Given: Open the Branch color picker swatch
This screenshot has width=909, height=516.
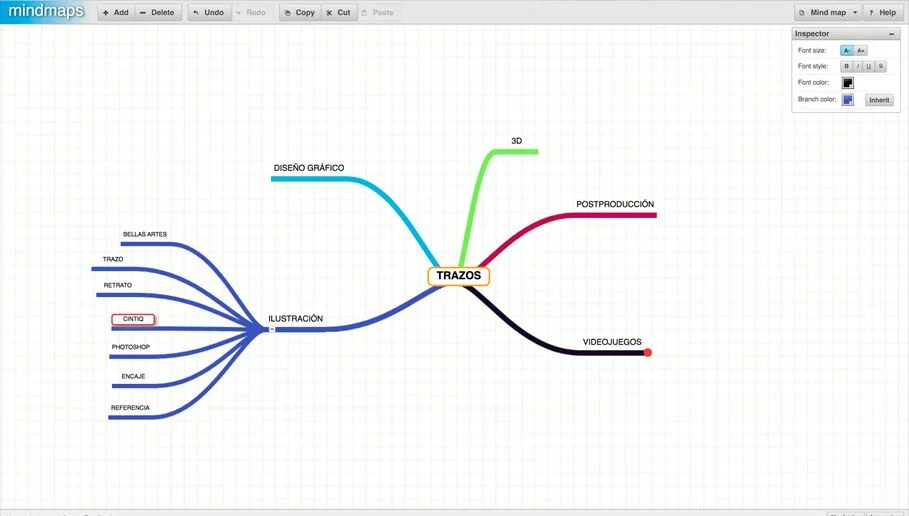Looking at the screenshot, I should pos(848,100).
